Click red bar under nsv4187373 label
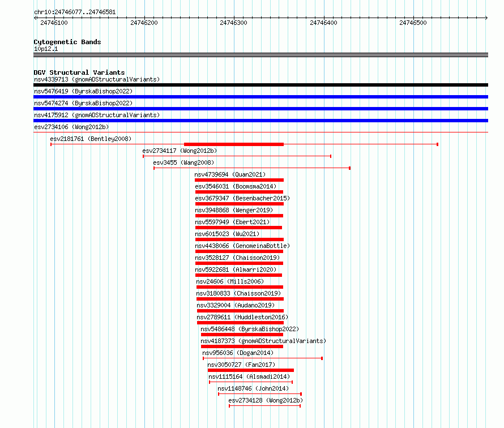Image resolution: width=504 pixels, height=428 pixels. point(242,346)
